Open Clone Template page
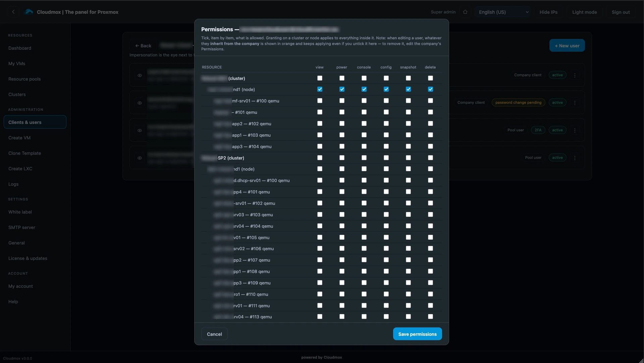 35,153
